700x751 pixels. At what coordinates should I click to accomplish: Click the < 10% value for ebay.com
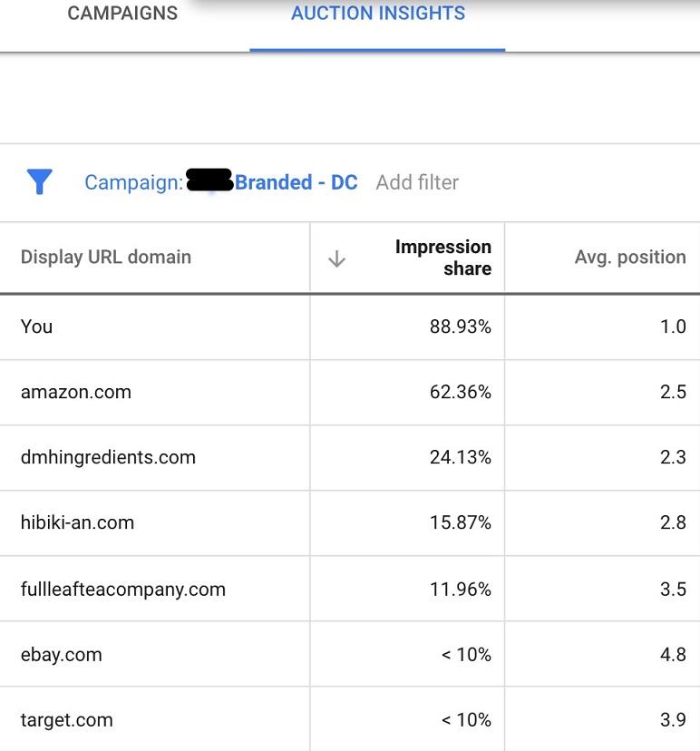tap(467, 654)
